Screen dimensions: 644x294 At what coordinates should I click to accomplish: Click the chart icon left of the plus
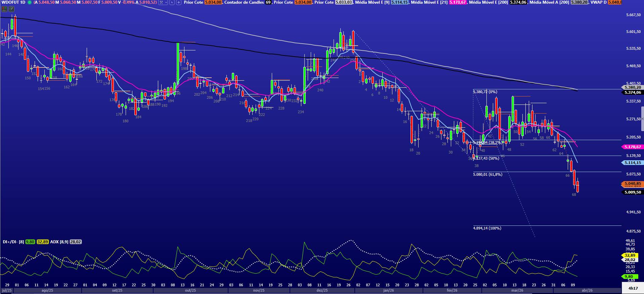[x=172, y=2]
